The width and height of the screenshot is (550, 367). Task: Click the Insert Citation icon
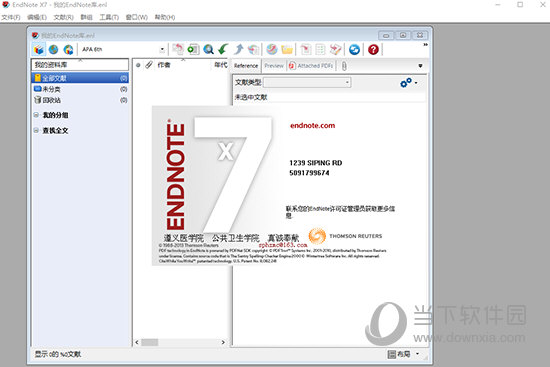pos(306,49)
